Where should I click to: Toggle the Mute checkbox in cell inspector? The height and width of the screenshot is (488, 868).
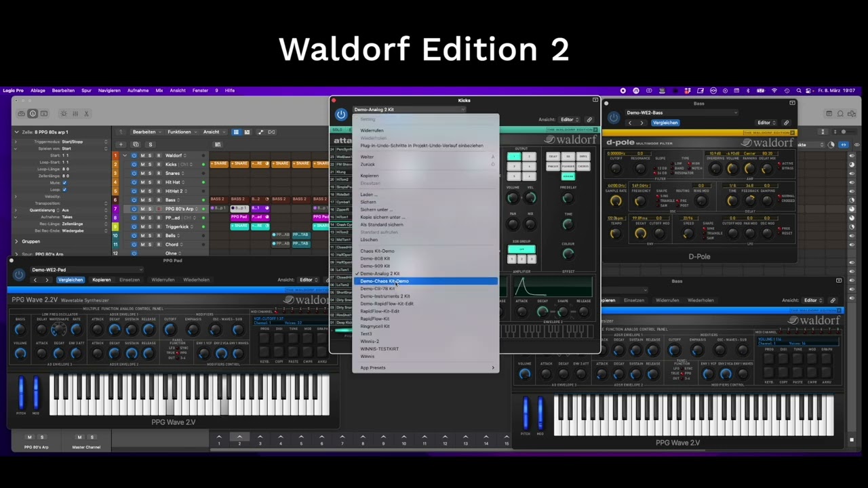click(64, 182)
